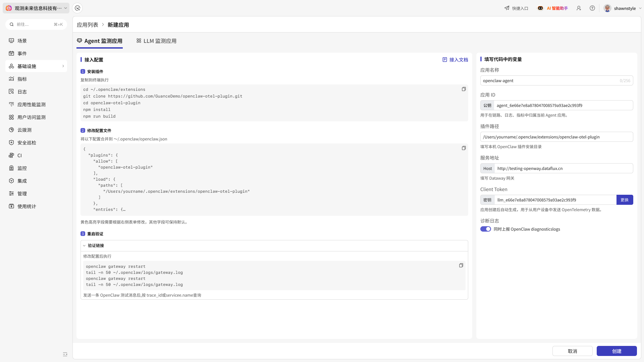Viewport: 644px width, 362px height.
Task: Open the AI 智能助手 link
Action: (x=557, y=8)
